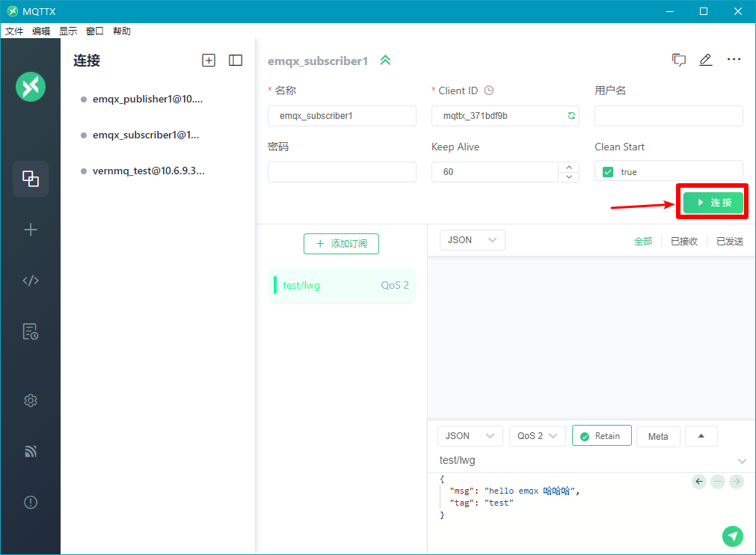This screenshot has width=756, height=555.
Task: Click the Client ID clock icon
Action: point(489,91)
